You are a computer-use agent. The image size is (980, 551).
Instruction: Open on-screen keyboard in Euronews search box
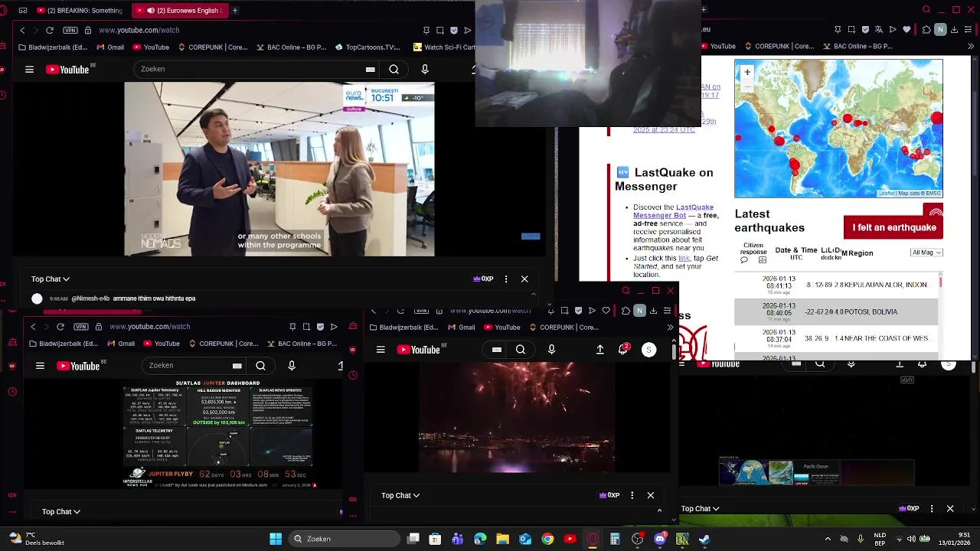(x=371, y=70)
